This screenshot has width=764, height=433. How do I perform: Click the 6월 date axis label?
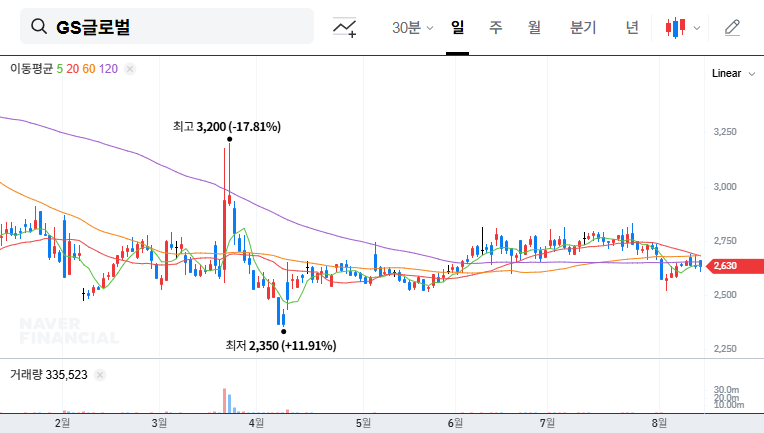pos(455,423)
